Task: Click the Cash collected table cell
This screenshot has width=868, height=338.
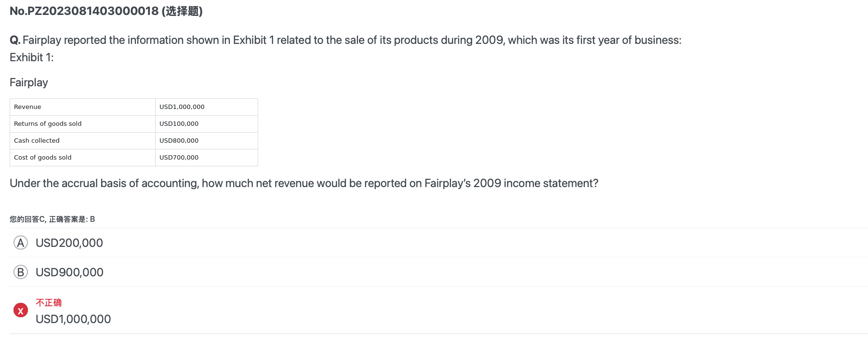Action: [82, 141]
